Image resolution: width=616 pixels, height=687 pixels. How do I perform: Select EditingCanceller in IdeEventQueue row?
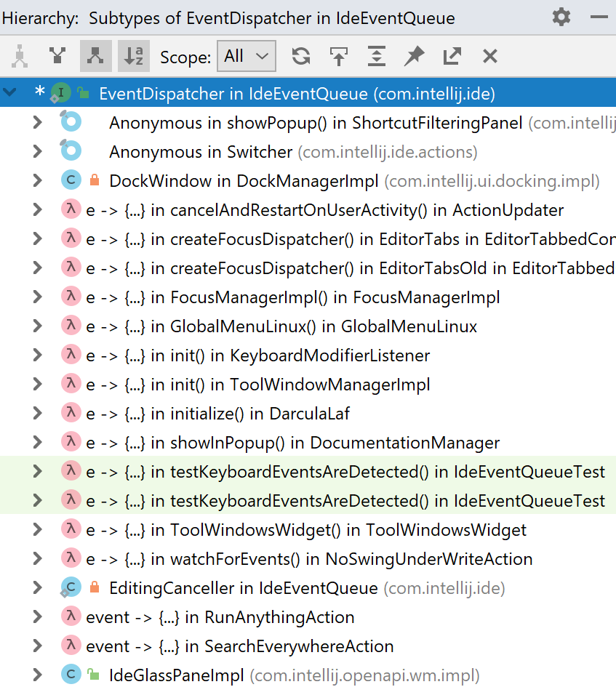point(308,587)
